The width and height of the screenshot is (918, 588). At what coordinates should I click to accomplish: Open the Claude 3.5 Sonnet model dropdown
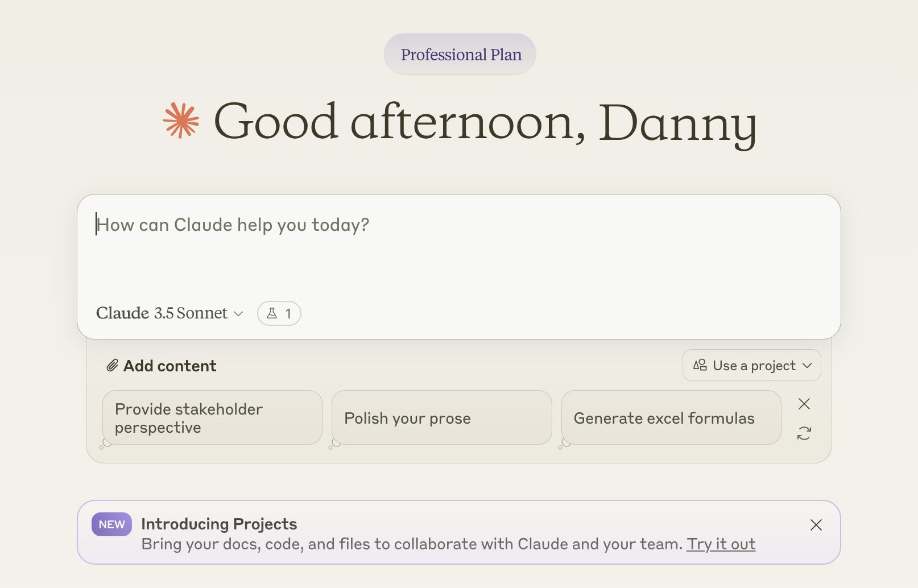[169, 313]
